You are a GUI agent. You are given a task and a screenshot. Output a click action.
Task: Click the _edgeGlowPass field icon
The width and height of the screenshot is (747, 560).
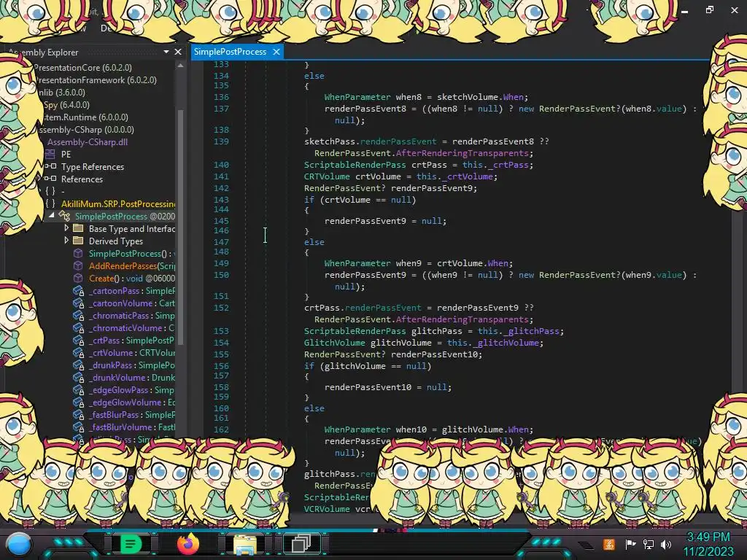click(79, 389)
